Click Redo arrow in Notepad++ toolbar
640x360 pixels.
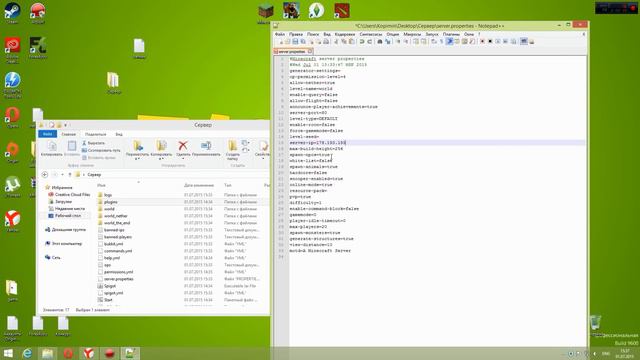point(369,42)
